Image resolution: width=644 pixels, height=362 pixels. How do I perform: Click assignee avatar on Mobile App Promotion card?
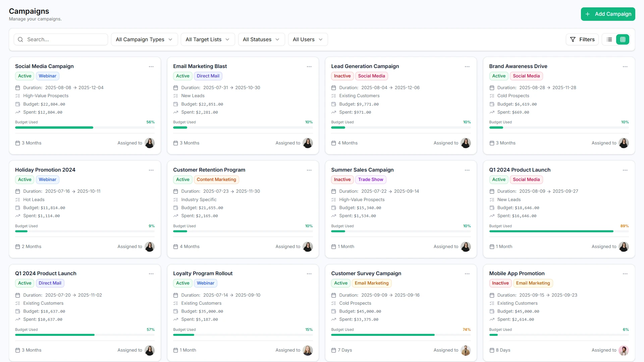coord(624,350)
